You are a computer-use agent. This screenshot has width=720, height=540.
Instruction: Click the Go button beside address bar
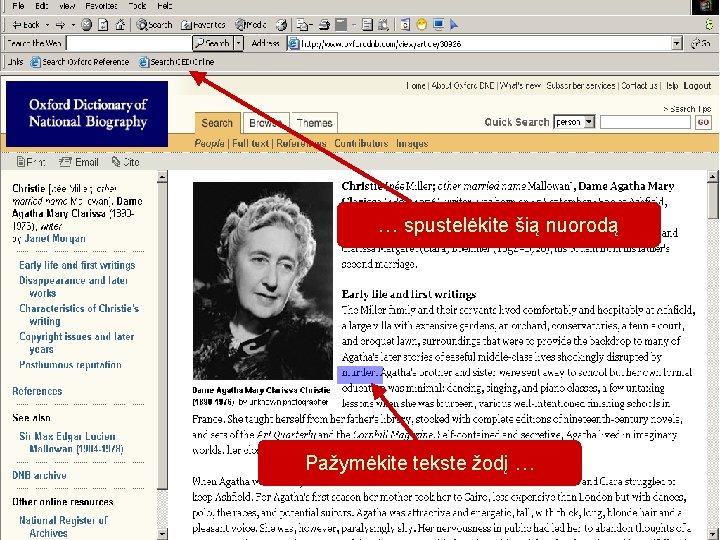(x=702, y=44)
